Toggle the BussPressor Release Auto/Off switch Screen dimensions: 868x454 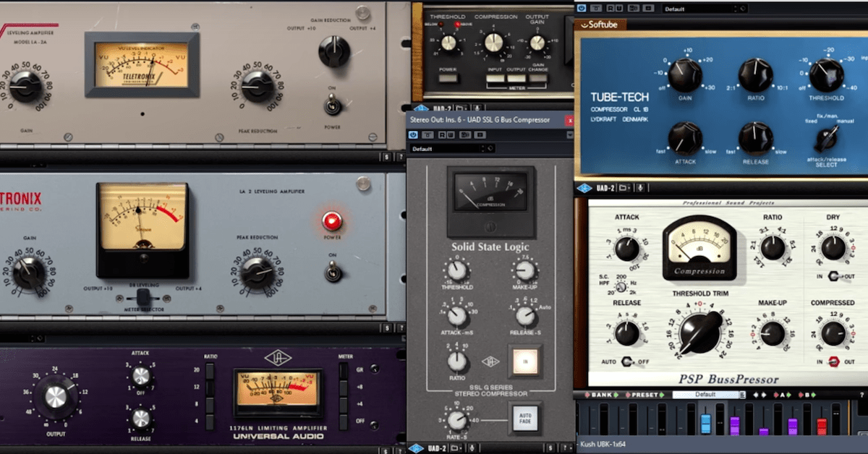tap(626, 361)
